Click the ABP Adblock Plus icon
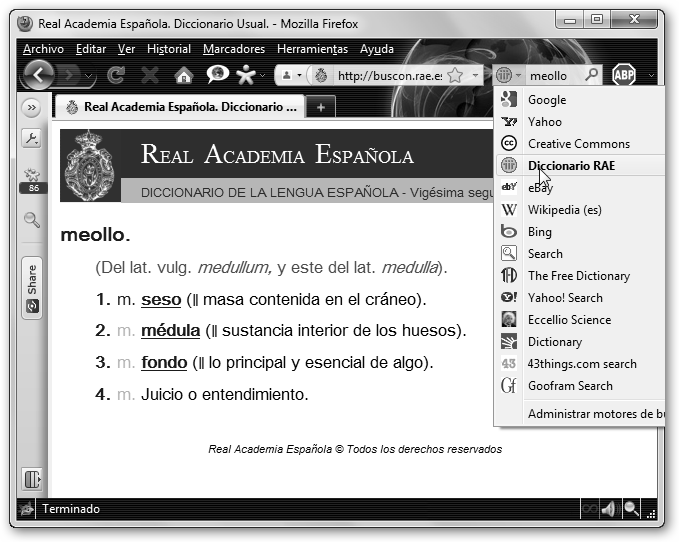Viewport: 679px width, 542px height. tap(624, 75)
